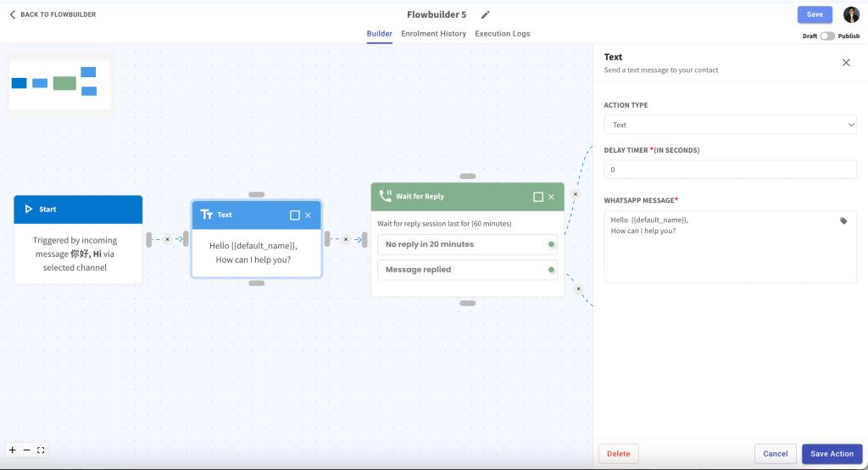Delete the Text node with its X
The height and width of the screenshot is (470, 868).
coord(308,215)
